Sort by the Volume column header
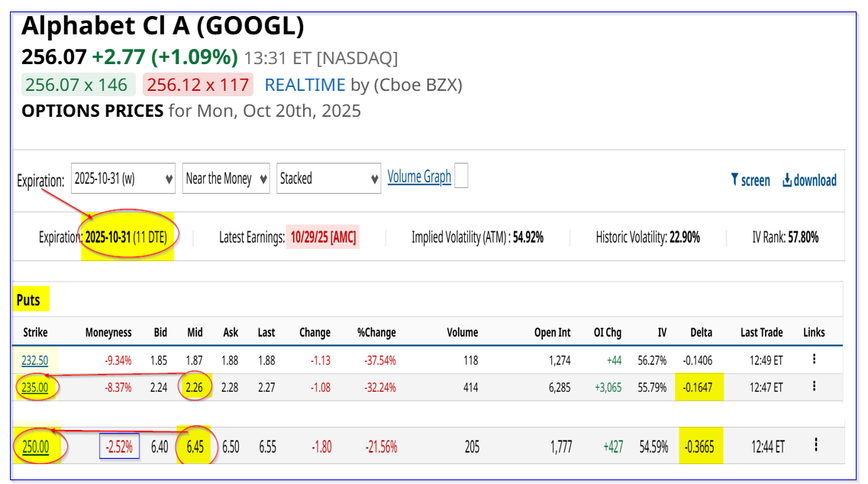The image size is (868, 484). 462,332
